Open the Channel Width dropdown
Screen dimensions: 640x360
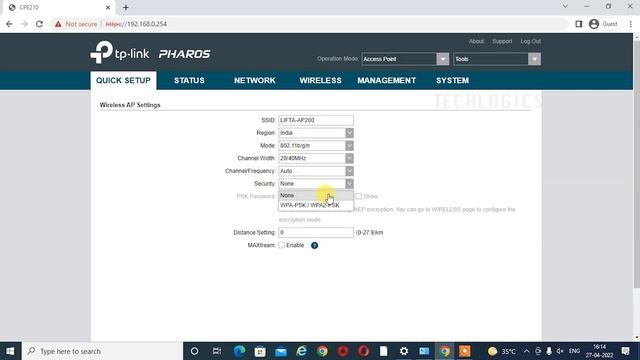tap(316, 158)
